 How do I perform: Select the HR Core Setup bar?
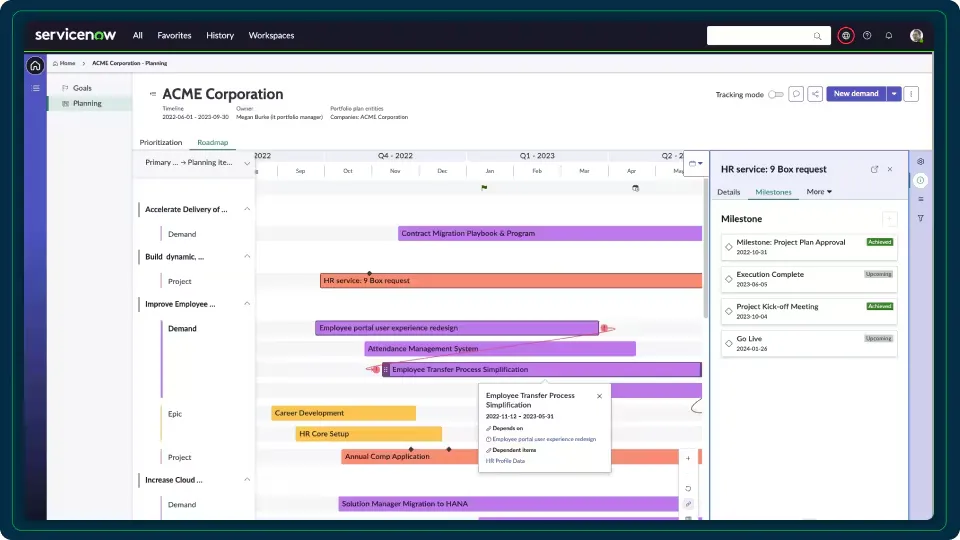coord(369,433)
